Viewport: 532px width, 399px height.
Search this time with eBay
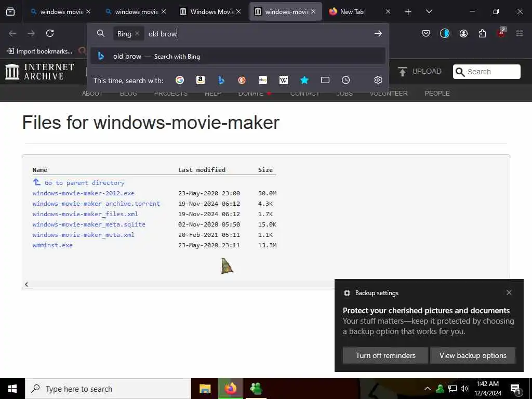(262, 80)
